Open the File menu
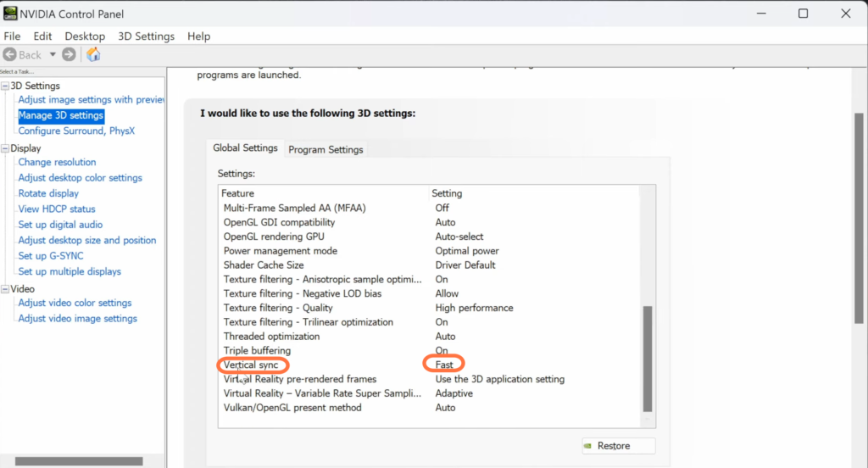 [x=12, y=36]
